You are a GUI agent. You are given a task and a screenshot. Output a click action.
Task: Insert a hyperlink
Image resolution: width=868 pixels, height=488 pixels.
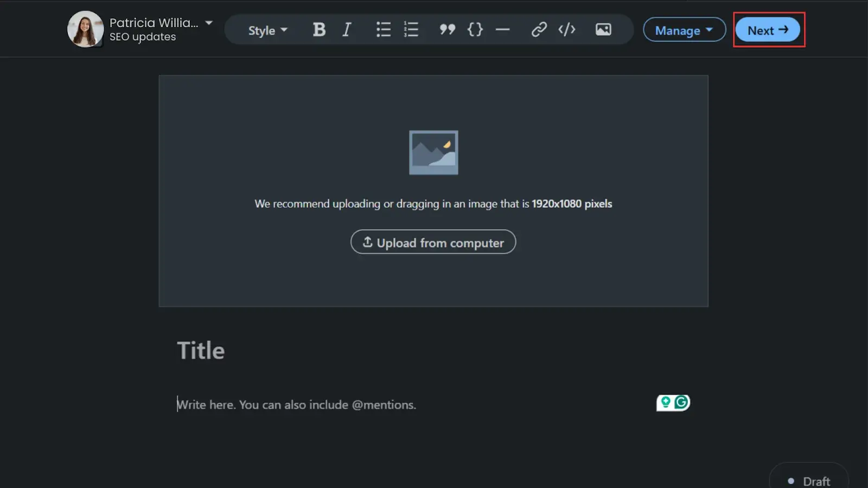pos(540,30)
